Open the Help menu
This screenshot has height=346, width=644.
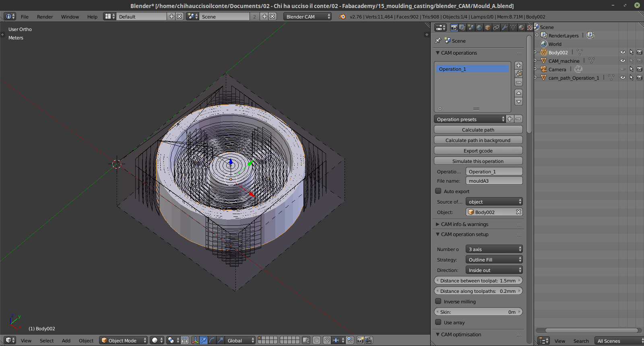92,16
